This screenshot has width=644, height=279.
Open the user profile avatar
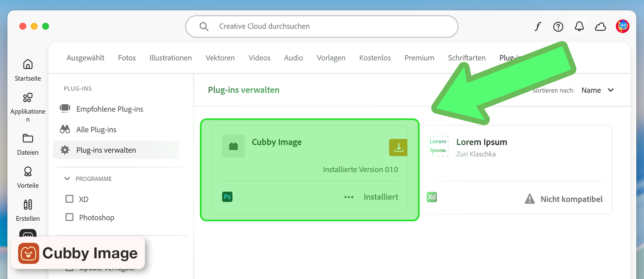point(623,26)
